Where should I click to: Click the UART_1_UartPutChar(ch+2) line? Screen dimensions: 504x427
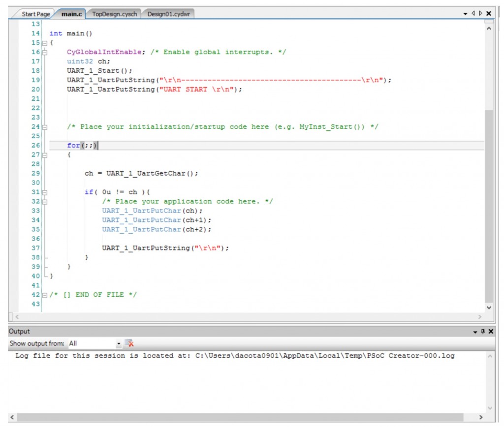[x=157, y=229]
